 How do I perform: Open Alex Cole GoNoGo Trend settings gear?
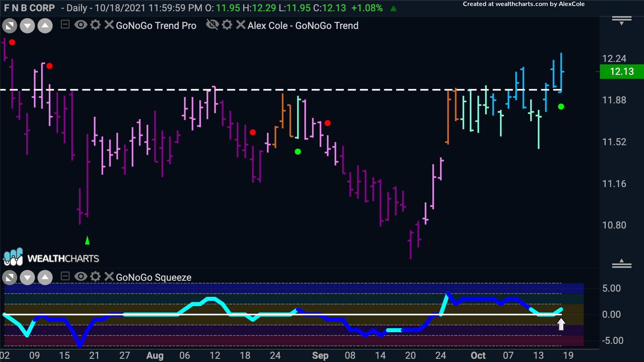pos(227,25)
